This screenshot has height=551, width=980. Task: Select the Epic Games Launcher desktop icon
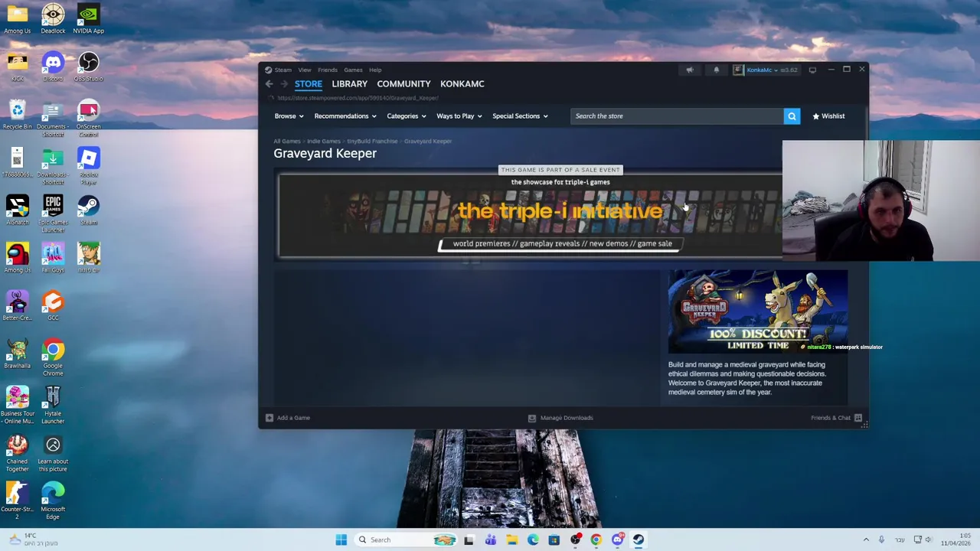pyautogui.click(x=53, y=214)
